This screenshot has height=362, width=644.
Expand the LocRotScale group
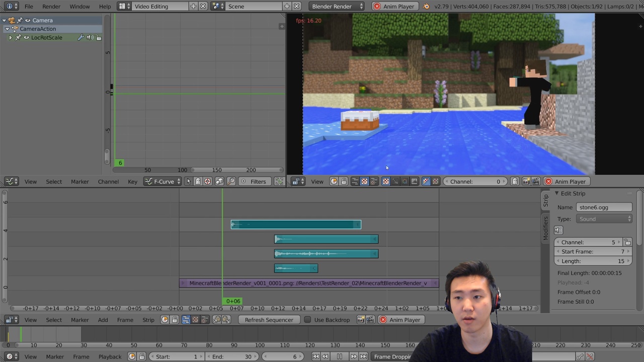10,38
